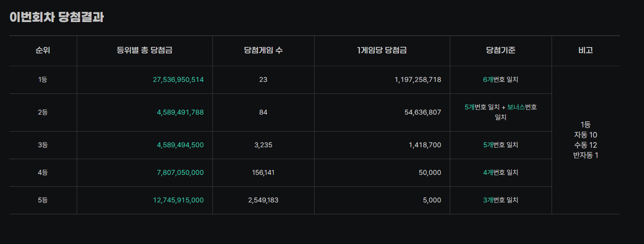The image size is (644, 244).
Task: Select the 2등 rank cell
Action: (43, 112)
